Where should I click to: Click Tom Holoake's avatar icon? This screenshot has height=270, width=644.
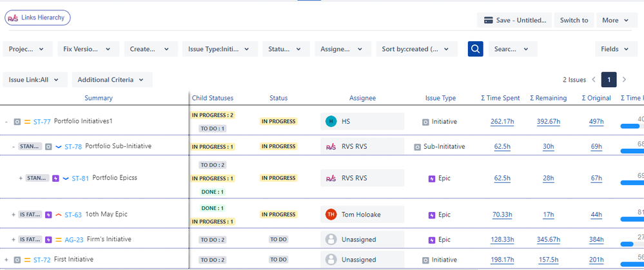331,215
